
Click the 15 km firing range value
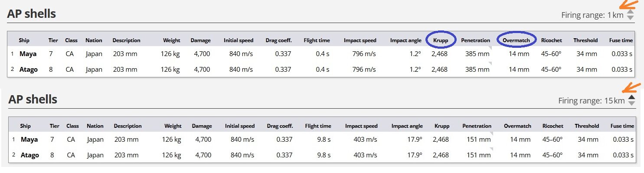click(615, 101)
